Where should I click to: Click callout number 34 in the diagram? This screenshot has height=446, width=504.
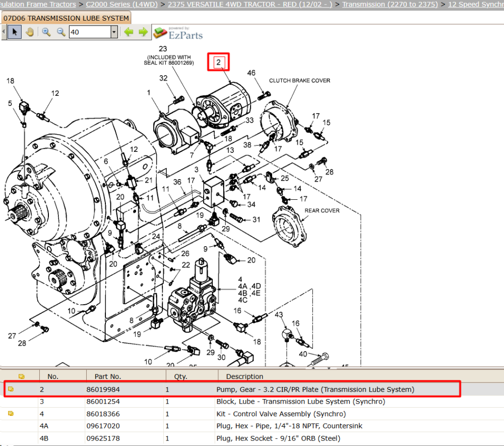click(251, 204)
